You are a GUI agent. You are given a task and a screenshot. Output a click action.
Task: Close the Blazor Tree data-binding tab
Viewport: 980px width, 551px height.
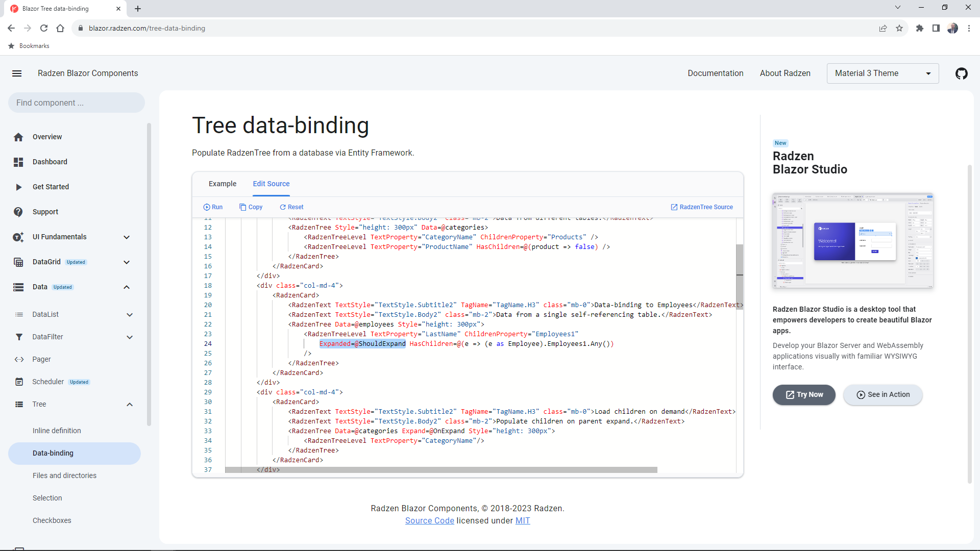[x=118, y=9]
